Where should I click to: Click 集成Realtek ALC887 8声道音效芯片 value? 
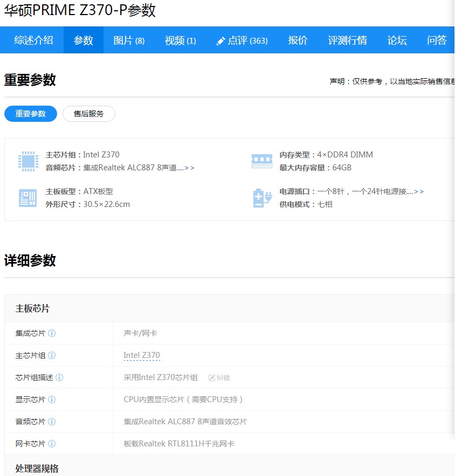(185, 422)
